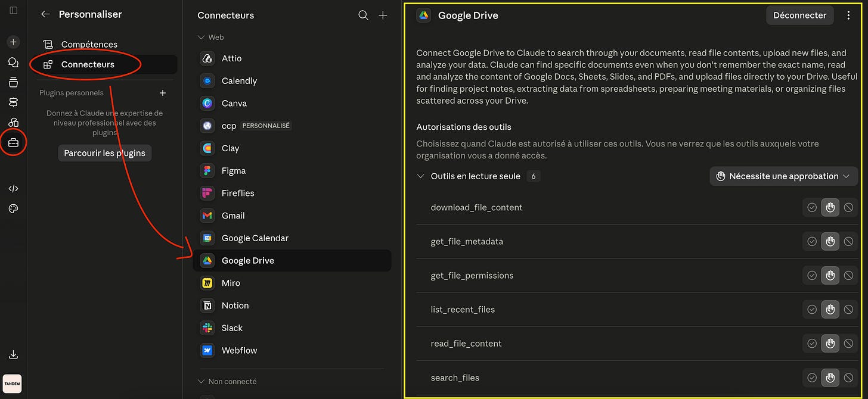
Task: Select the Miro connector
Action: coord(292,283)
